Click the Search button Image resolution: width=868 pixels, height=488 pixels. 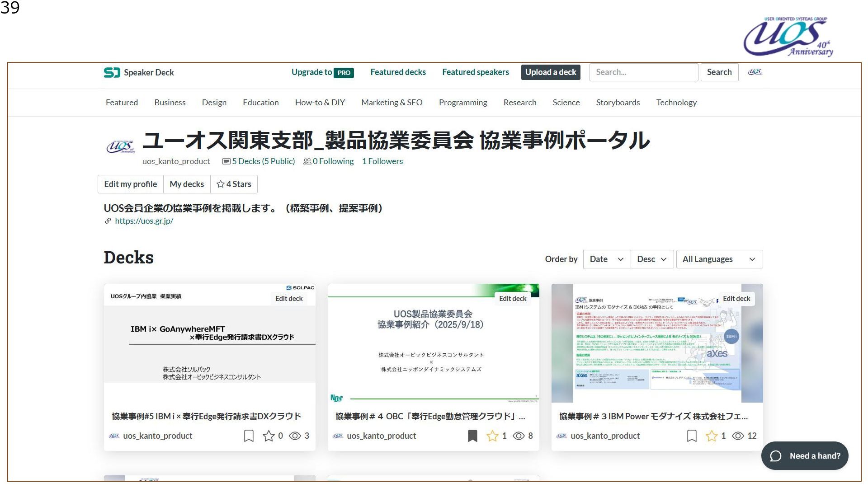[719, 72]
